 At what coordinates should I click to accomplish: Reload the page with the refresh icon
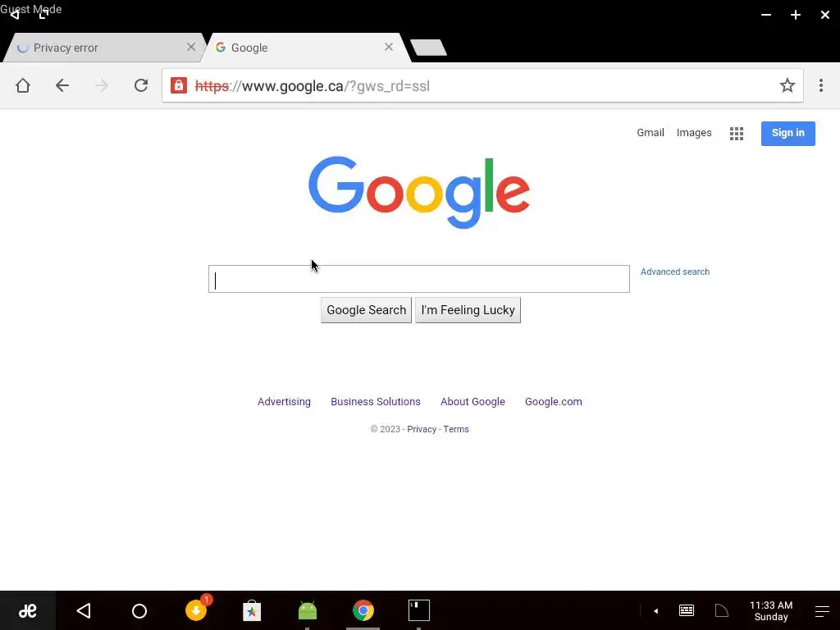pyautogui.click(x=141, y=85)
